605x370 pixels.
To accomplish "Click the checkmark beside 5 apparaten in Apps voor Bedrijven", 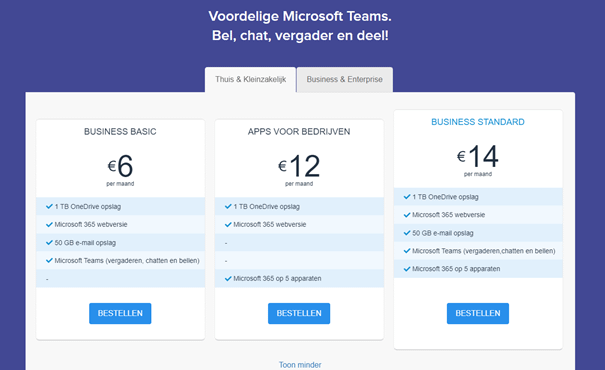I will pyautogui.click(x=228, y=279).
